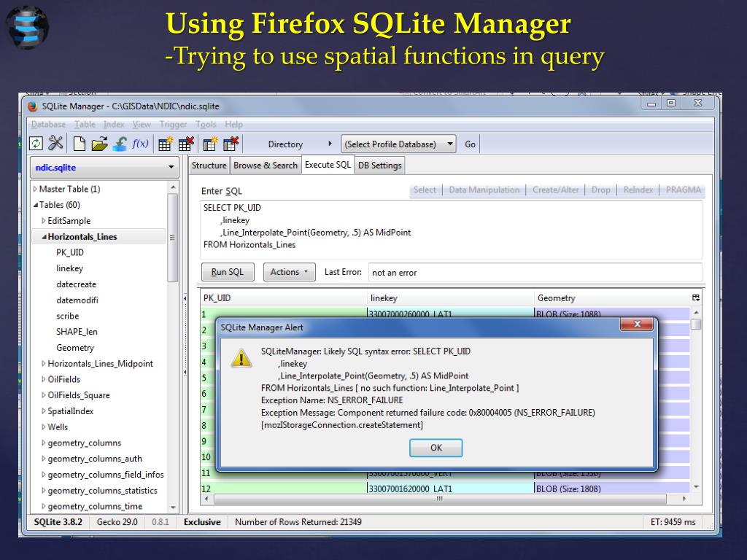Click the column picker icon beside Geometry header

pyautogui.click(x=695, y=297)
